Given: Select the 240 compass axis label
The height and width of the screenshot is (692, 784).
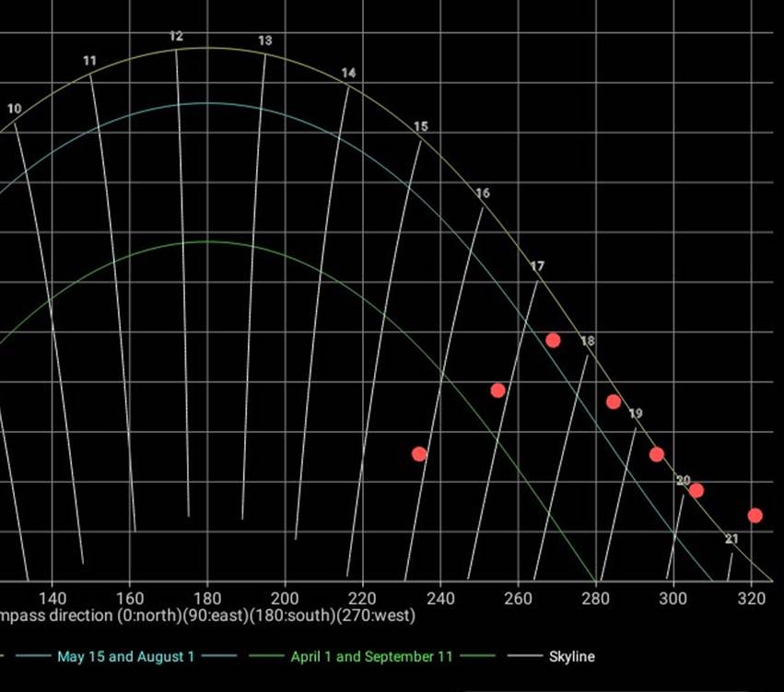Looking at the screenshot, I should click(440, 595).
